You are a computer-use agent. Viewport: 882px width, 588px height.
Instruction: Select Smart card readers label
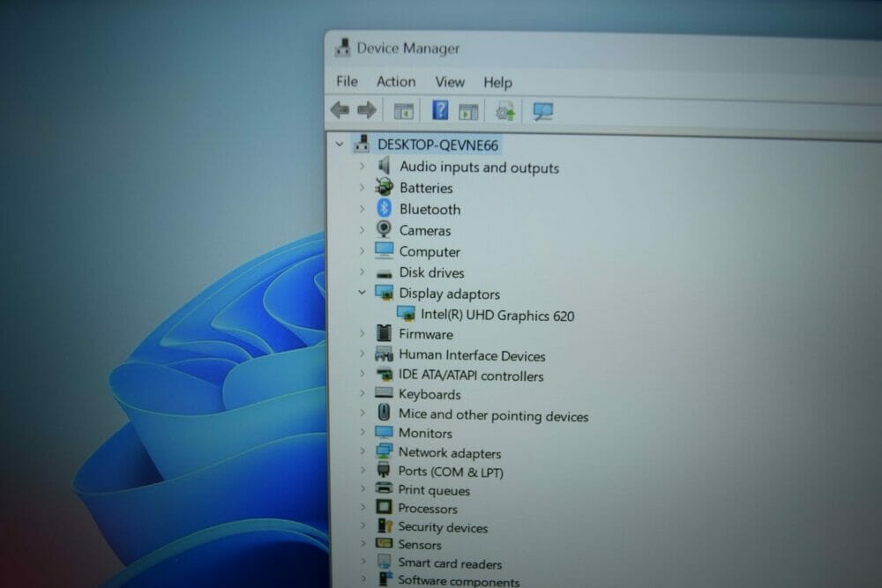click(x=450, y=563)
